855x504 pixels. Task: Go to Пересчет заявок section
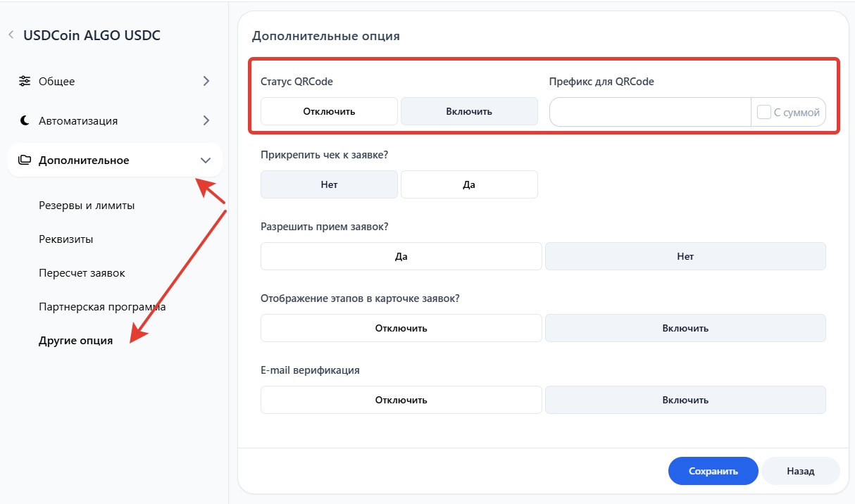[82, 273]
